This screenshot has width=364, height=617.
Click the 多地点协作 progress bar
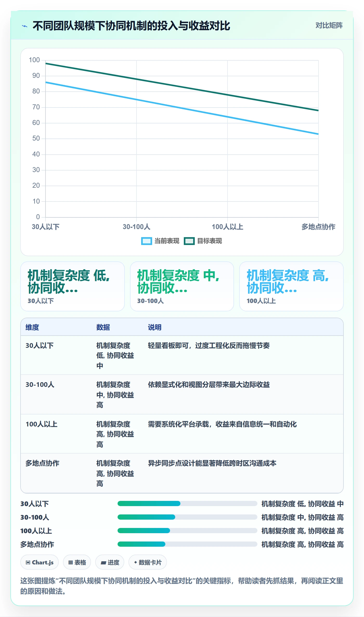187,544
